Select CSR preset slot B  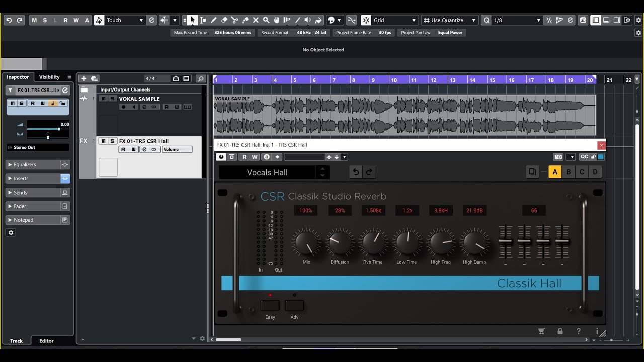click(x=569, y=172)
